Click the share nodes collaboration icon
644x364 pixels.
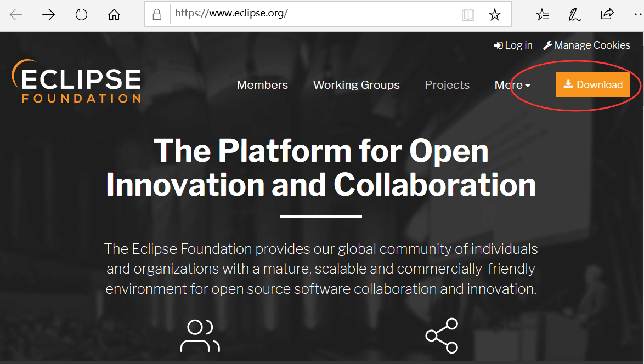[x=442, y=335]
